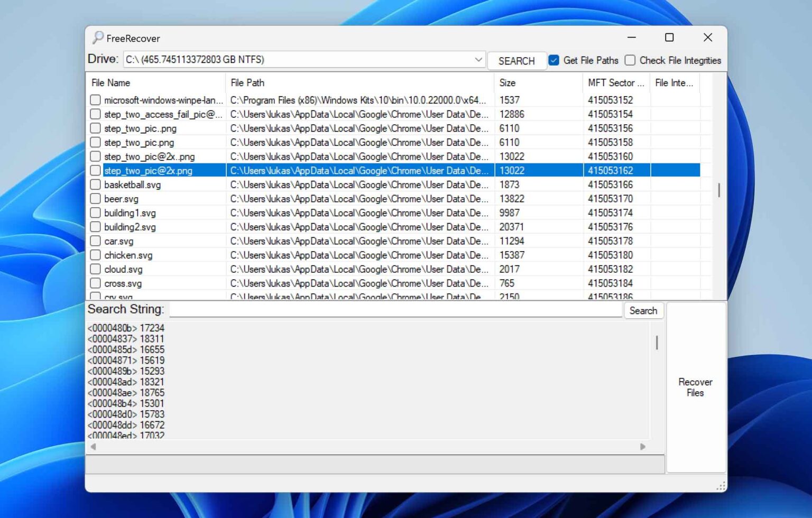Screen dimensions: 812x518
Task: Open the Drive selection dropdown
Action: click(478, 60)
